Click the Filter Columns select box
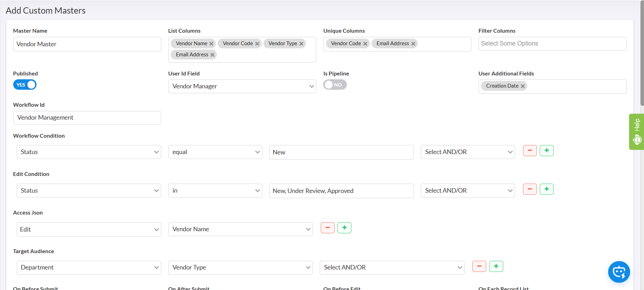 coord(552,44)
